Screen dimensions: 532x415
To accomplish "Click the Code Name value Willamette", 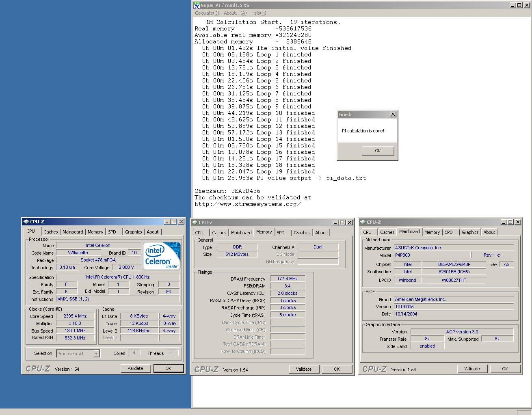I will 78,253.
